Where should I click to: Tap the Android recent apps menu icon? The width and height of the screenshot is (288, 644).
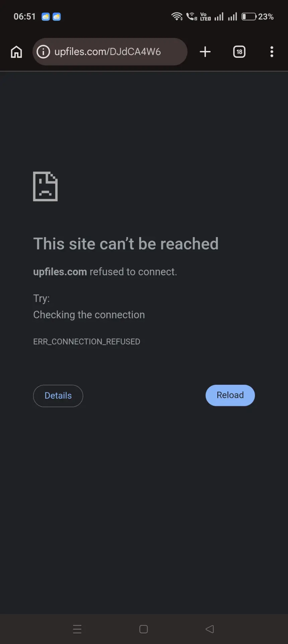(x=77, y=629)
